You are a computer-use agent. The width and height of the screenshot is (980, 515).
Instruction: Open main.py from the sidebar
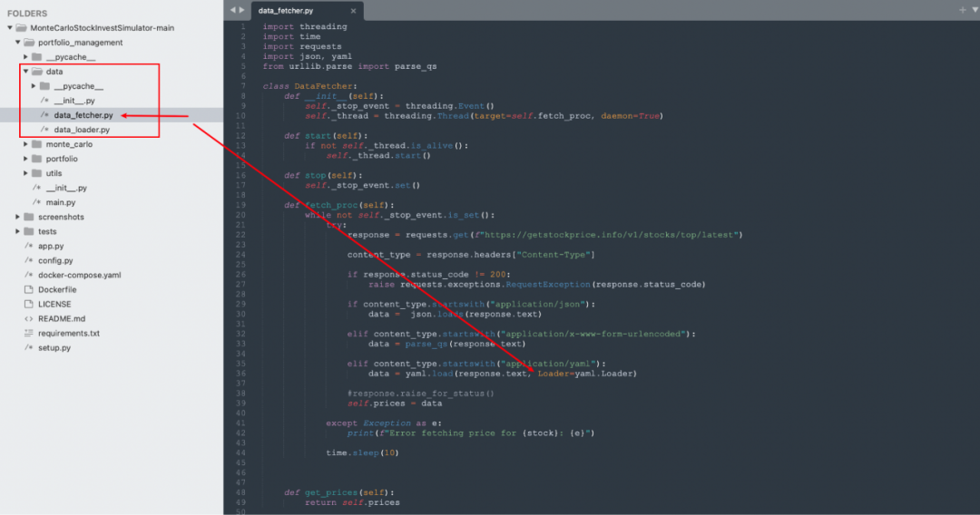pyautogui.click(x=61, y=202)
